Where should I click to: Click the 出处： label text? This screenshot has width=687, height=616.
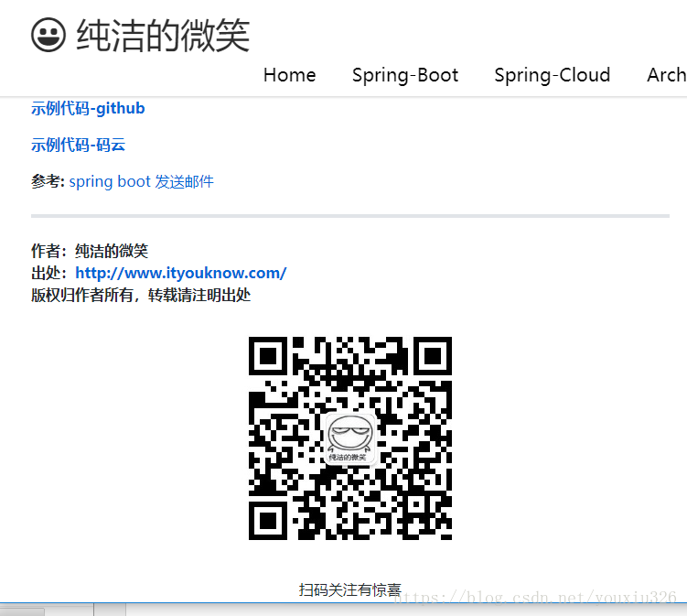coord(49,273)
